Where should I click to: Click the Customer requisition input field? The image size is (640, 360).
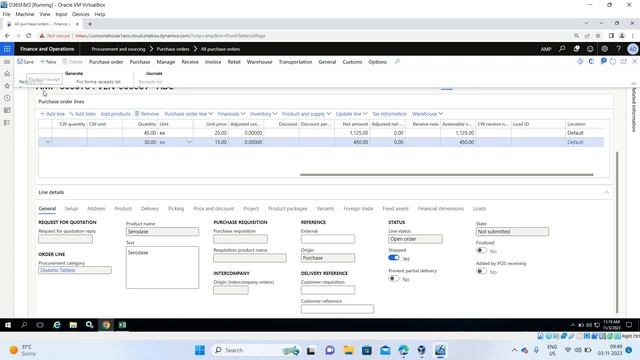(328, 290)
